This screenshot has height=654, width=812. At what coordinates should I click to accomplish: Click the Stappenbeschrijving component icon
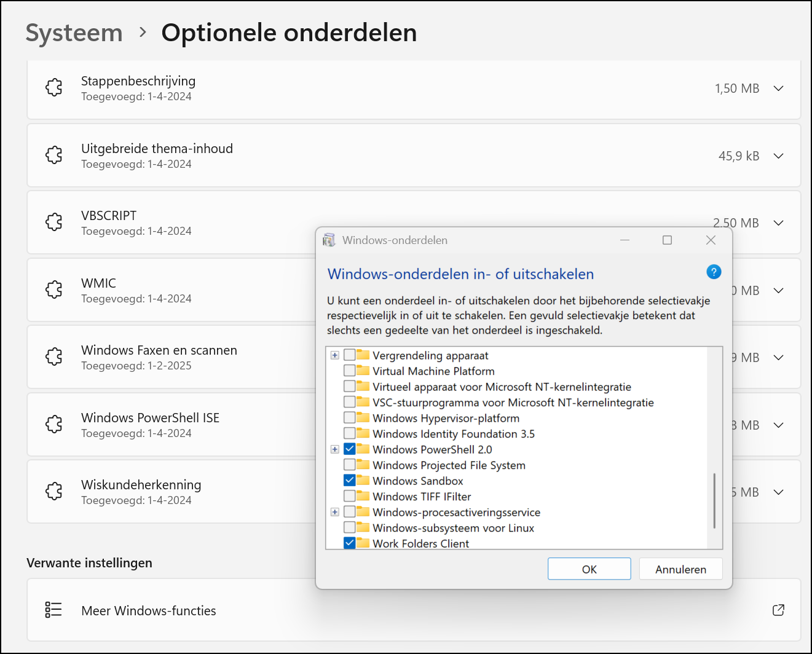coord(54,87)
